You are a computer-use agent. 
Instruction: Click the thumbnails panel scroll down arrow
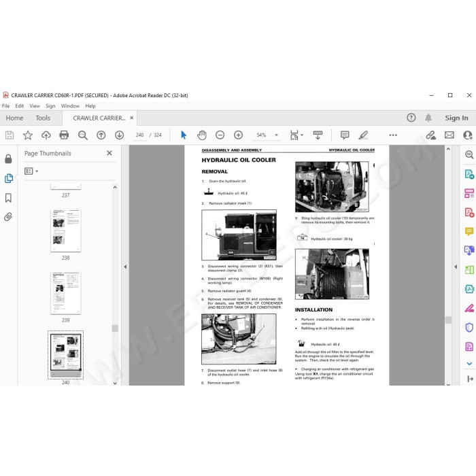click(x=115, y=383)
